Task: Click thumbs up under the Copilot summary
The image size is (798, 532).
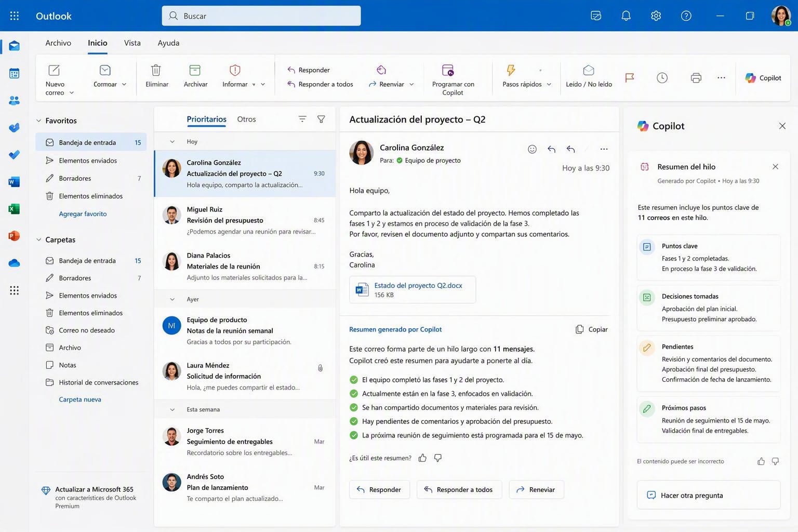Action: pyautogui.click(x=422, y=458)
